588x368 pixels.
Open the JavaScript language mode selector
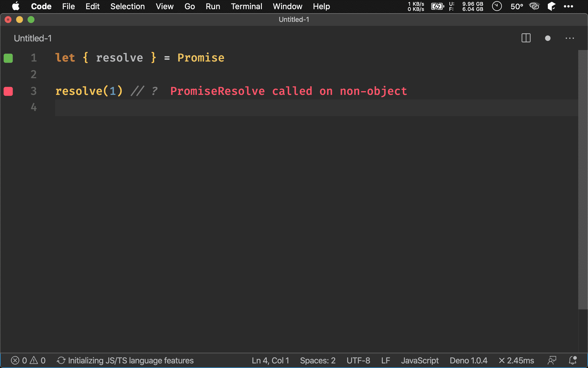click(x=419, y=360)
